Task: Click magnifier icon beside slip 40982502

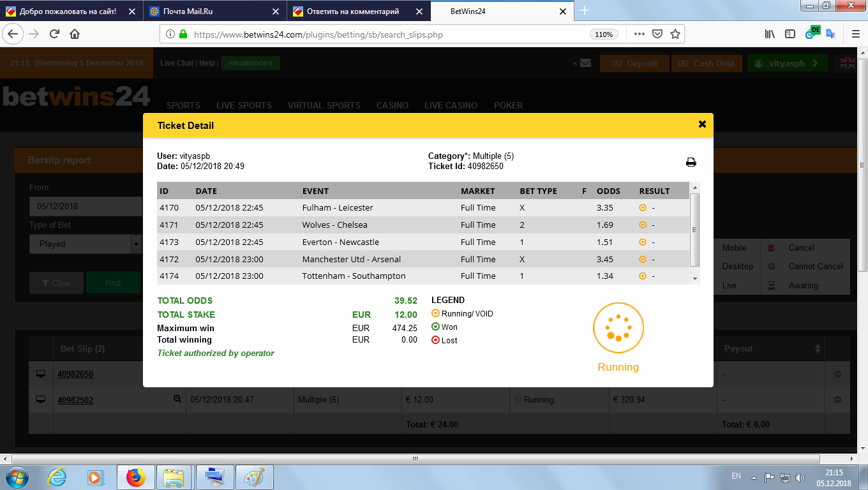Action: 177,399
